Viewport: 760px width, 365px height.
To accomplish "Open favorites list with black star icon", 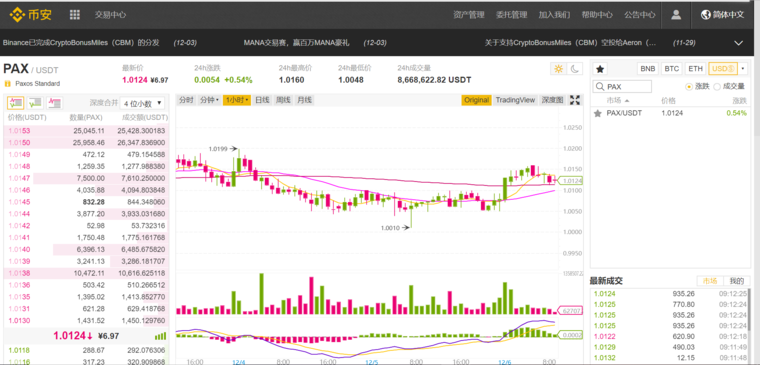I will [600, 69].
